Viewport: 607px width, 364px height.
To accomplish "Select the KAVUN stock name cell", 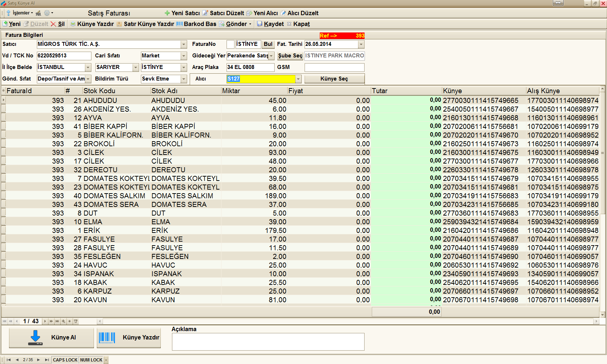I will coord(185,300).
